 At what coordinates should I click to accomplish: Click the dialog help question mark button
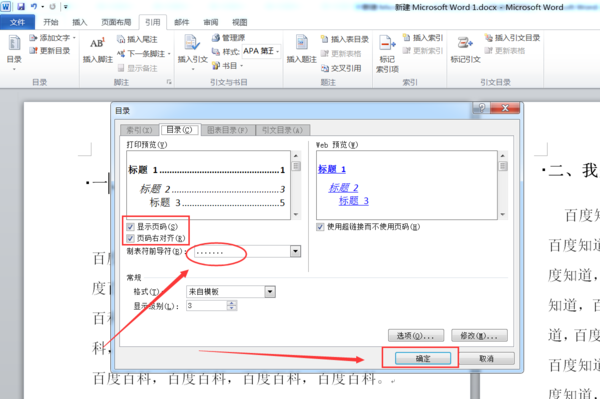481,108
